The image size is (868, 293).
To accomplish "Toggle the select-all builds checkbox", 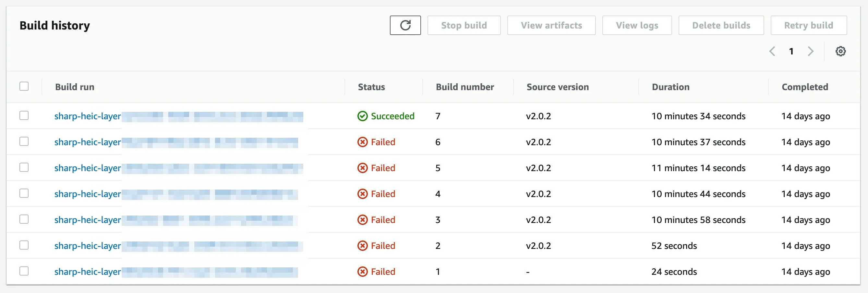I will [x=24, y=87].
